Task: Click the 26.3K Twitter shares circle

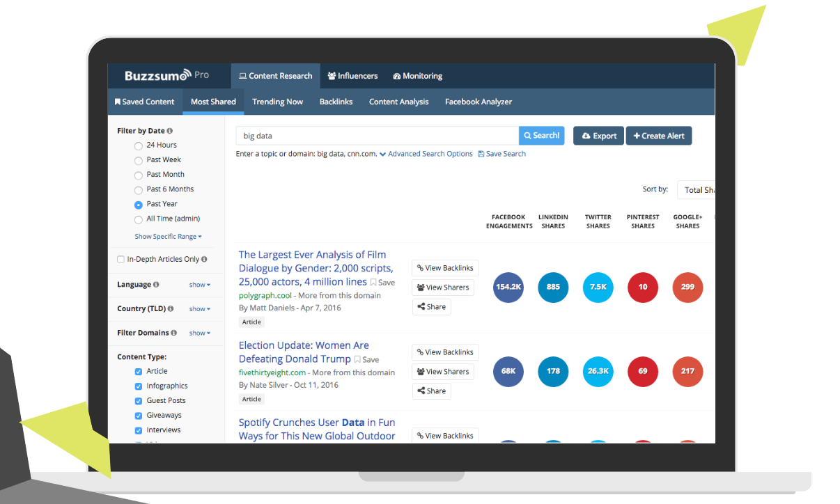Action: tap(598, 371)
